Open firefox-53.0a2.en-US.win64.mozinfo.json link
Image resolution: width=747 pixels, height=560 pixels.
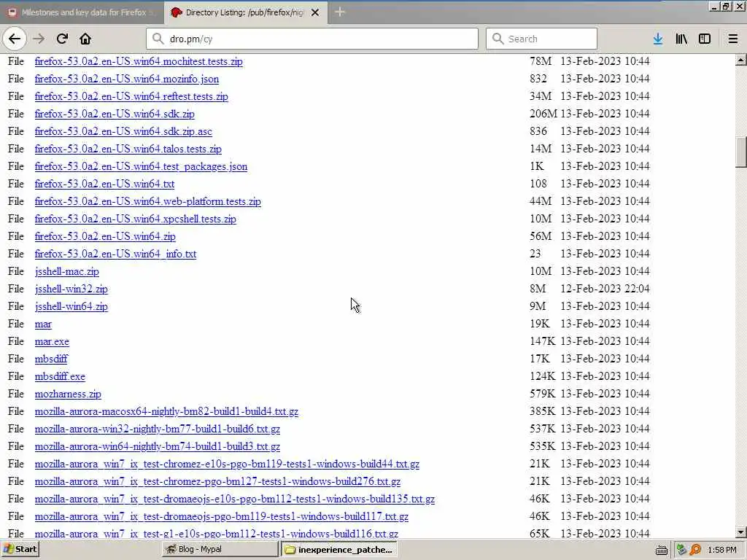point(127,79)
